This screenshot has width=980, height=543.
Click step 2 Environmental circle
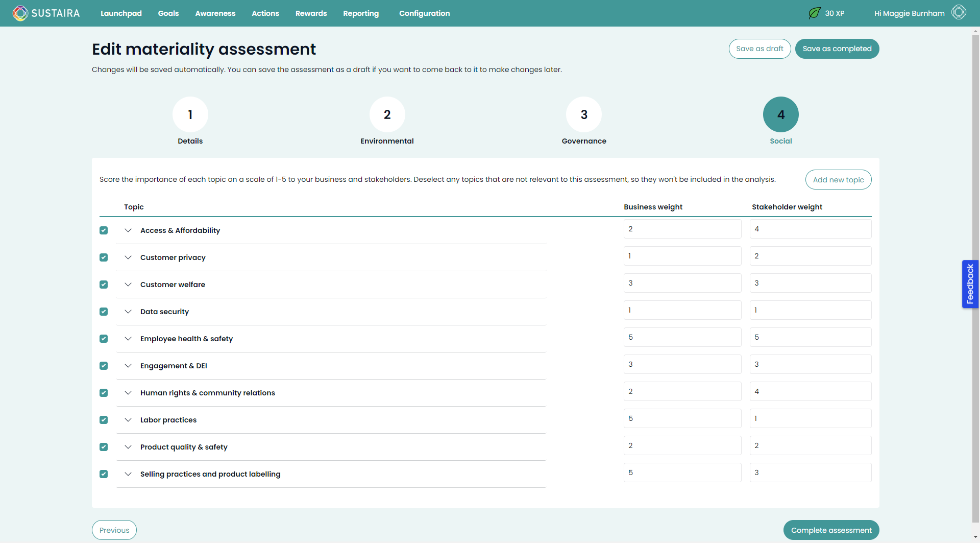[387, 114]
